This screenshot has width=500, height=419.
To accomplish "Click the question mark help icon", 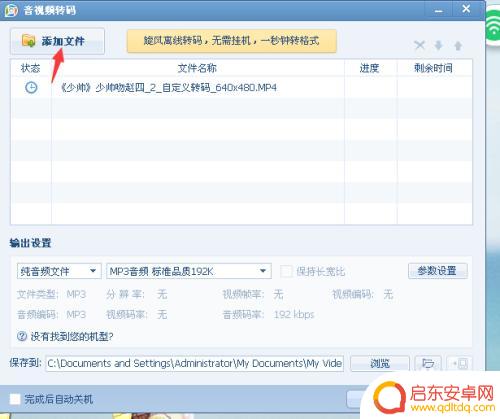I will [x=22, y=336].
